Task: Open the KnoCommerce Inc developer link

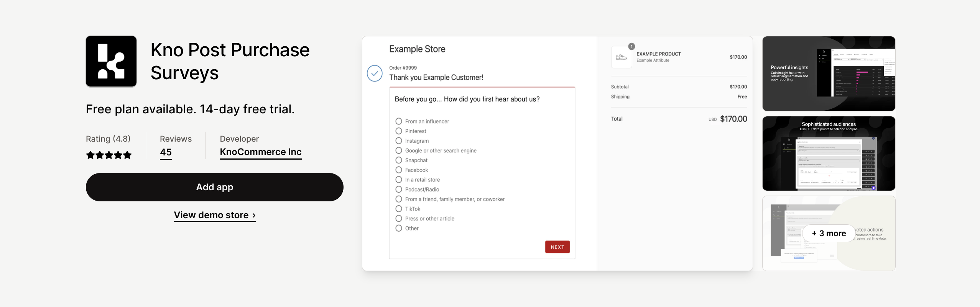Action: tap(261, 152)
